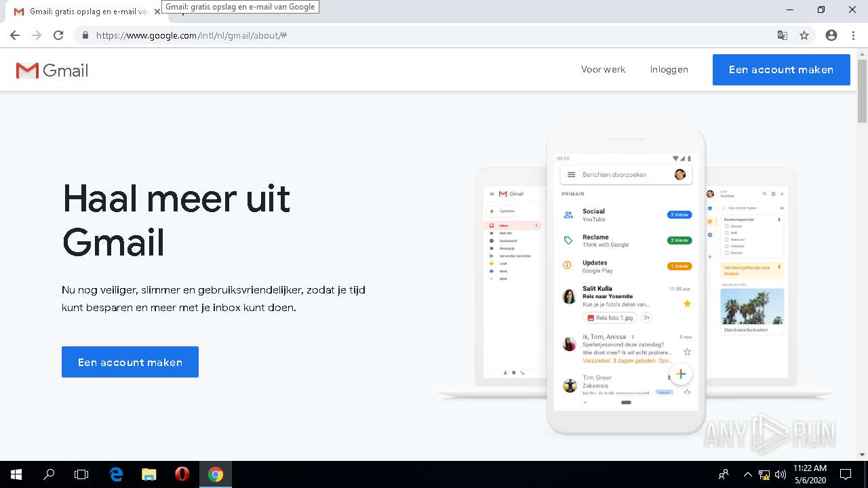Screen dimensions: 868x488
Task: Click the network icon in system tray
Action: click(764, 474)
